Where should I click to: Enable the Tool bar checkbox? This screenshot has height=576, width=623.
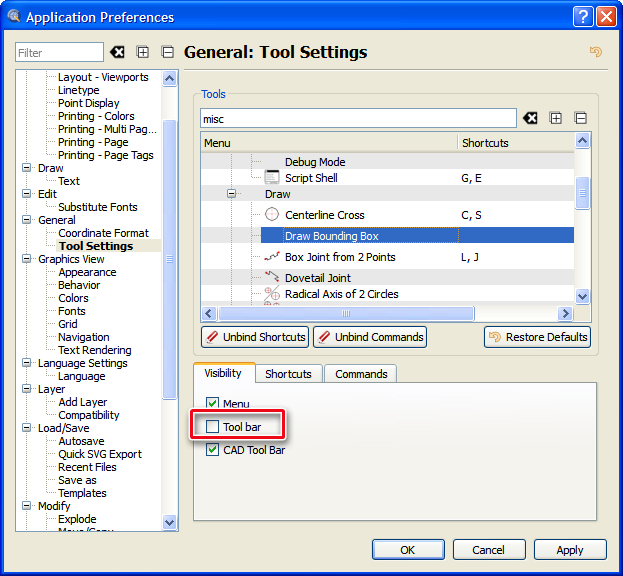[x=212, y=427]
